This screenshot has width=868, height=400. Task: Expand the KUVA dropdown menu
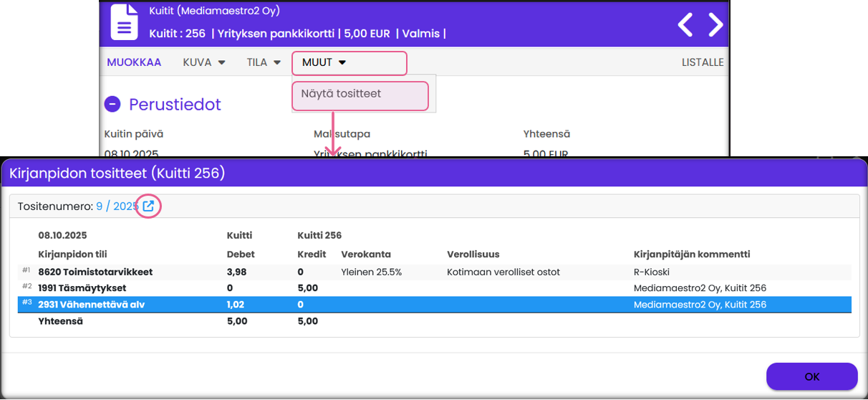click(x=204, y=62)
